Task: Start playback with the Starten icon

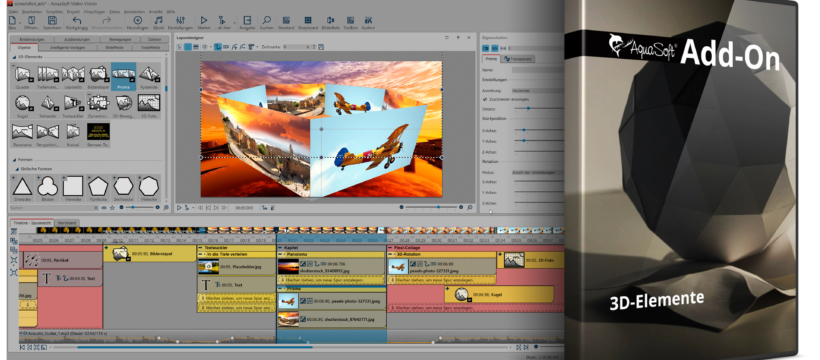Action: tap(203, 20)
